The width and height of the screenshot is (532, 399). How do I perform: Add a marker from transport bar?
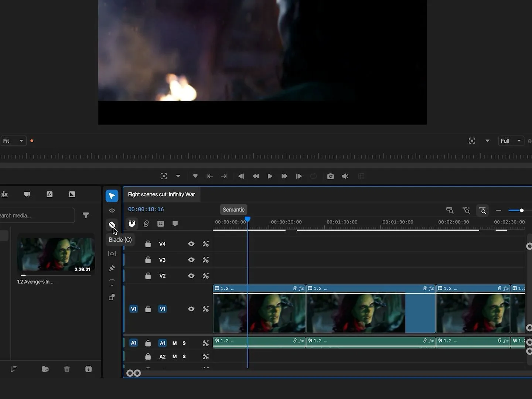(x=195, y=176)
